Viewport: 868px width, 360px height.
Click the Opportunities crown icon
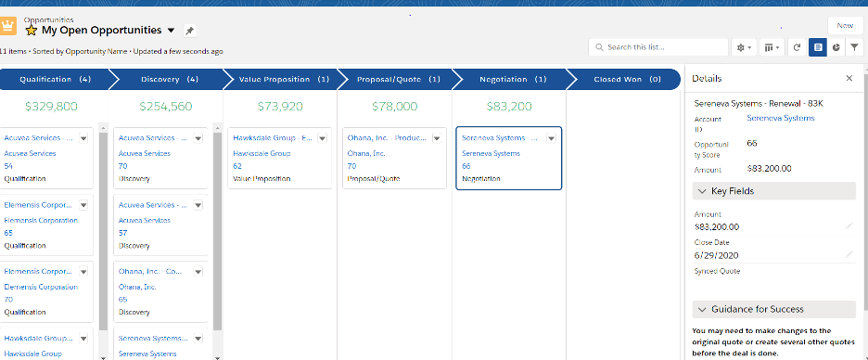click(x=7, y=25)
